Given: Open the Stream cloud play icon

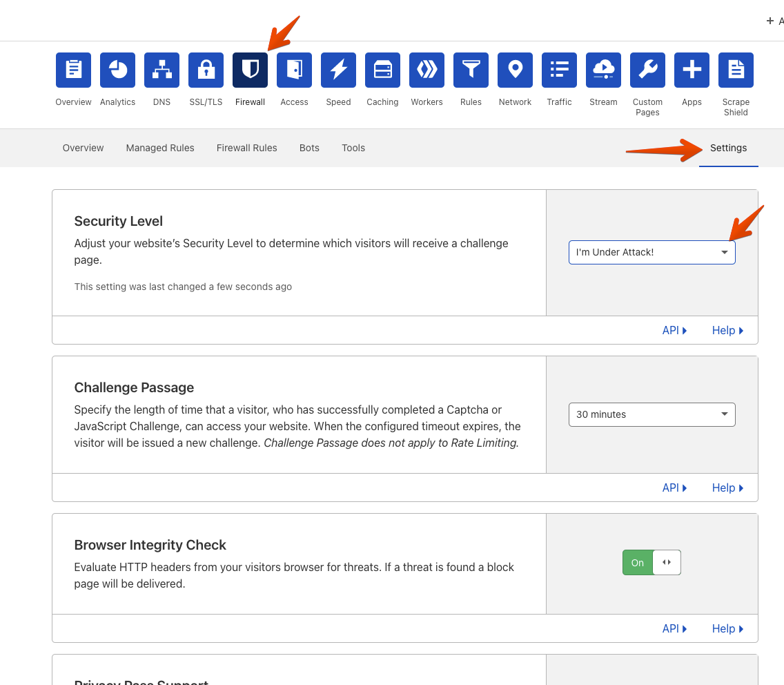Looking at the screenshot, I should click(x=603, y=70).
